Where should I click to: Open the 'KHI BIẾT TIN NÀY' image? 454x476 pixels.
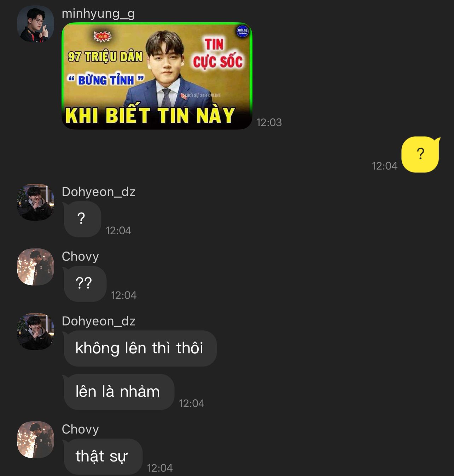[x=157, y=76]
